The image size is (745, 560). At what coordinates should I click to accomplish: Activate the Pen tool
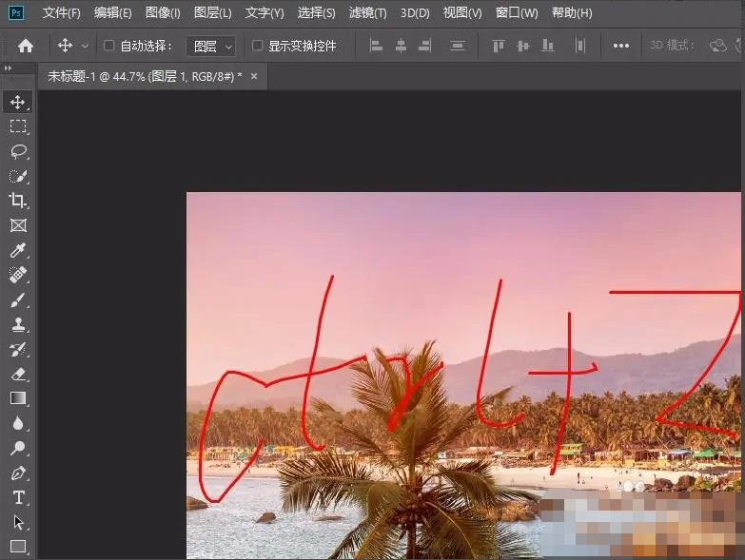tap(18, 473)
